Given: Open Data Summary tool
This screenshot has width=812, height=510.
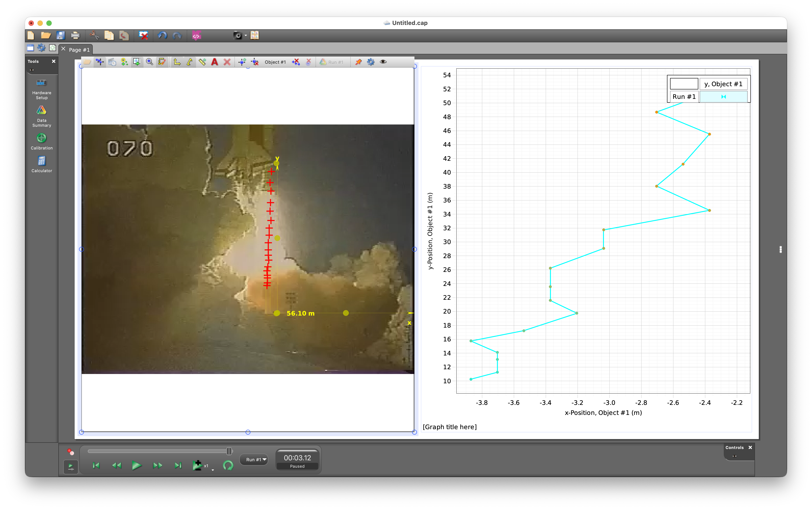Looking at the screenshot, I should [41, 117].
